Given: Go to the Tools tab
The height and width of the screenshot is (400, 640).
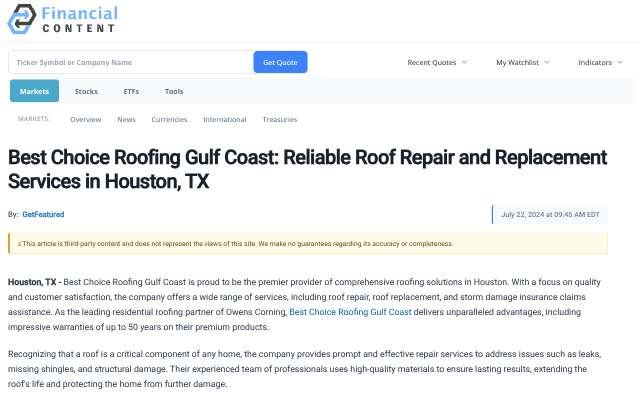Looking at the screenshot, I should pos(174,91).
